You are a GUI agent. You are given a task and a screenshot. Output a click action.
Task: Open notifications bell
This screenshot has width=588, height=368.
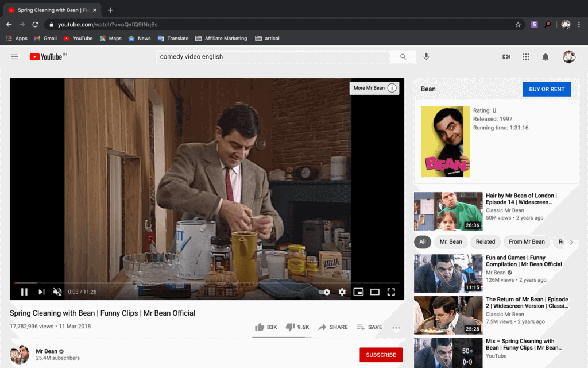coord(546,57)
